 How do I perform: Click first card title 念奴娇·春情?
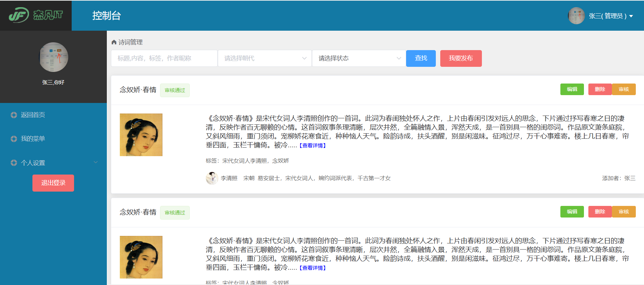click(x=138, y=90)
